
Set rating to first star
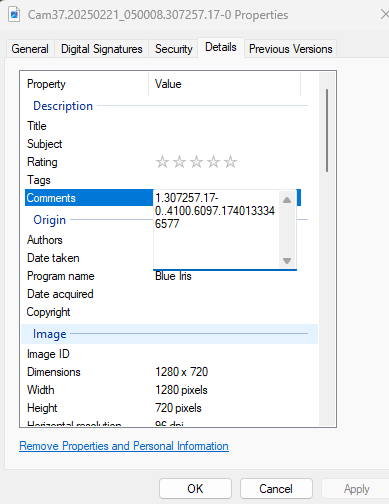162,162
